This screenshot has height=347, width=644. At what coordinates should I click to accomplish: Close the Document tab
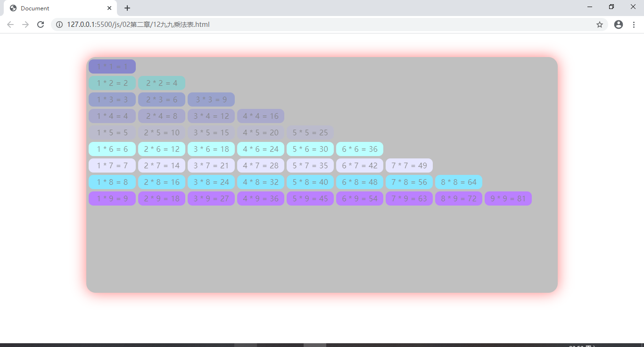click(x=109, y=8)
